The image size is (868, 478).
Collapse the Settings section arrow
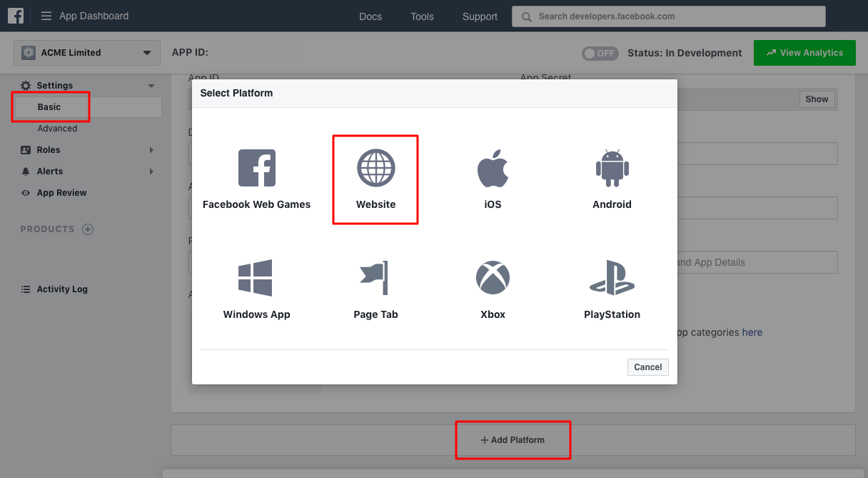point(151,86)
